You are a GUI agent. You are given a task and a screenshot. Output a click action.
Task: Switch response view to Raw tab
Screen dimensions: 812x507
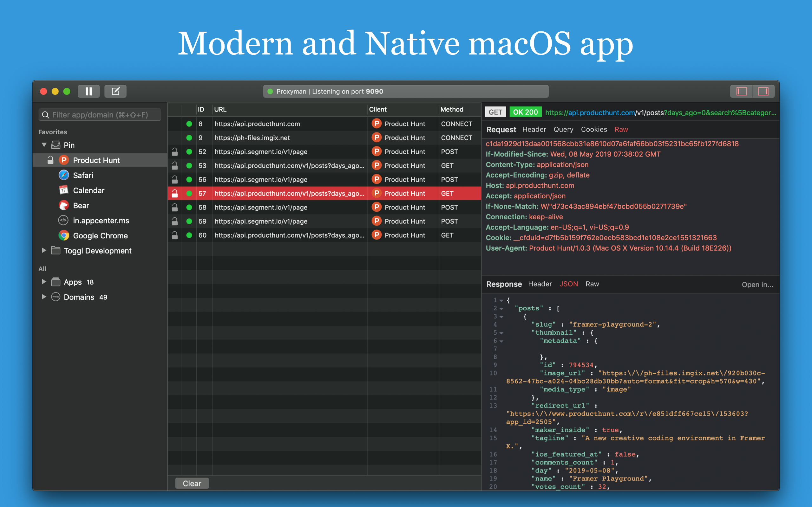point(592,284)
